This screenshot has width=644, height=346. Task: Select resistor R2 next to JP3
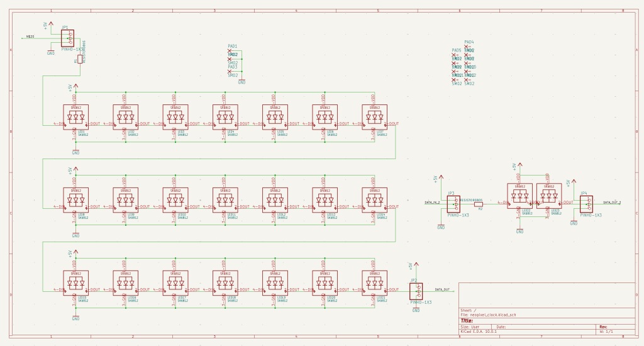[479, 204]
